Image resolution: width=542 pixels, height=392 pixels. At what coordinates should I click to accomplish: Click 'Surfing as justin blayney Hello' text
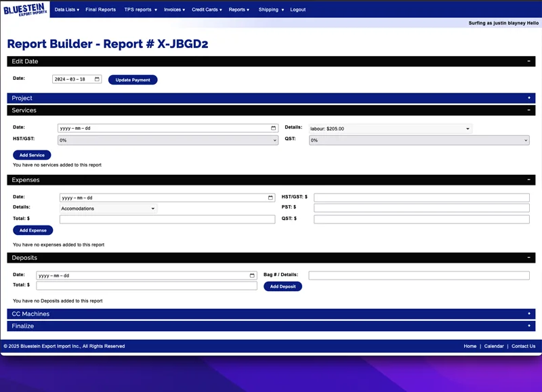(x=503, y=23)
